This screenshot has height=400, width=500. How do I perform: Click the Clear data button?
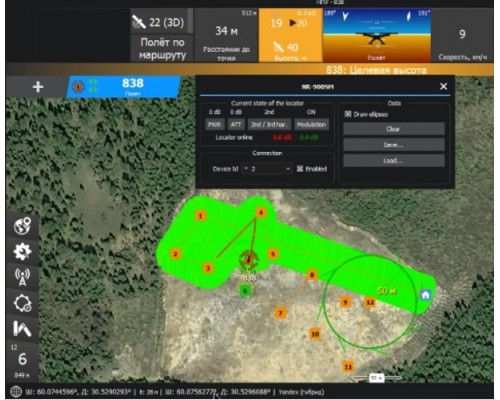pos(394,129)
